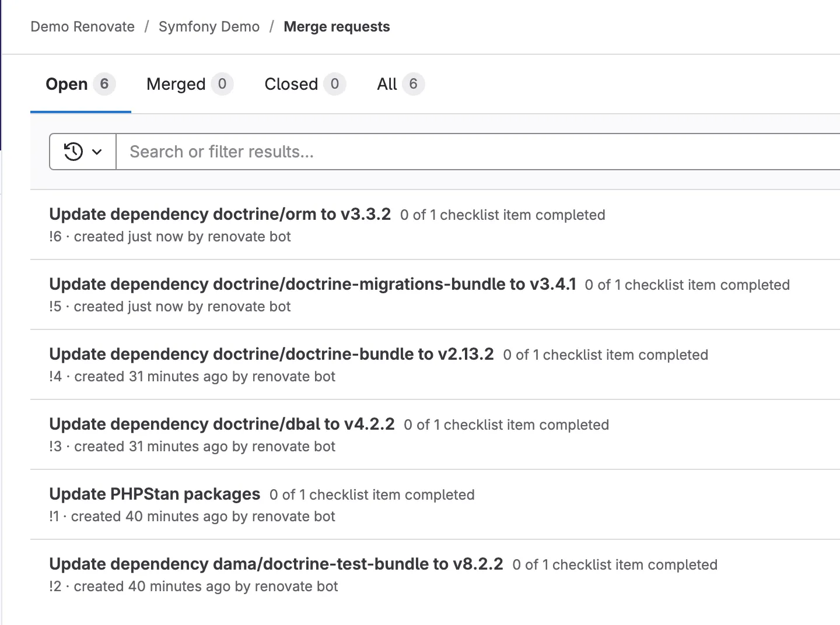840x625 pixels.
Task: Open doctrine/orm v3.3.2 merge request
Action: [220, 214]
